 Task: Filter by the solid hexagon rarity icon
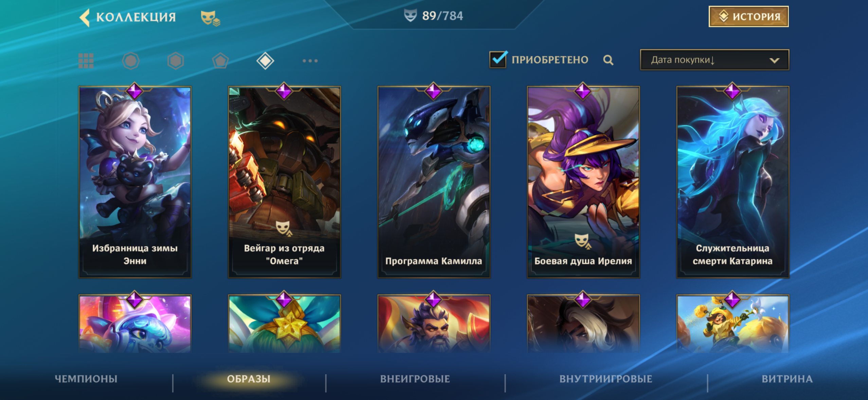176,61
